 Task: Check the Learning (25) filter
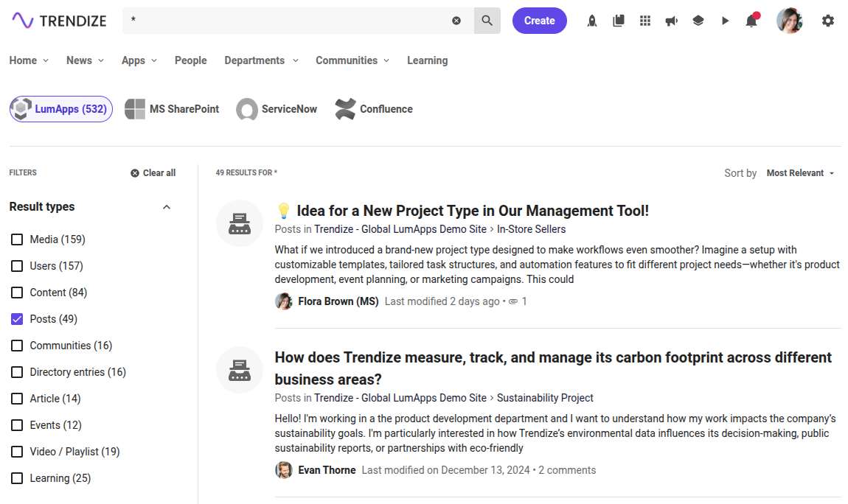point(17,478)
